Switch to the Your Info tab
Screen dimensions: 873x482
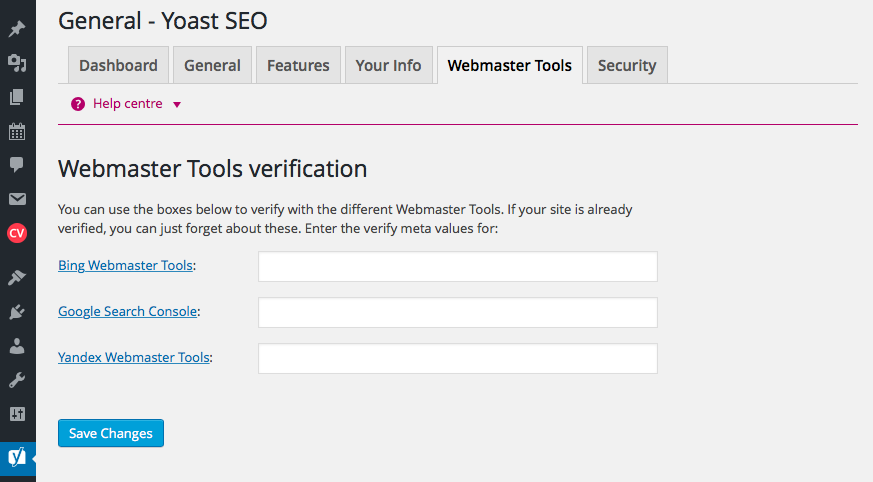click(388, 65)
